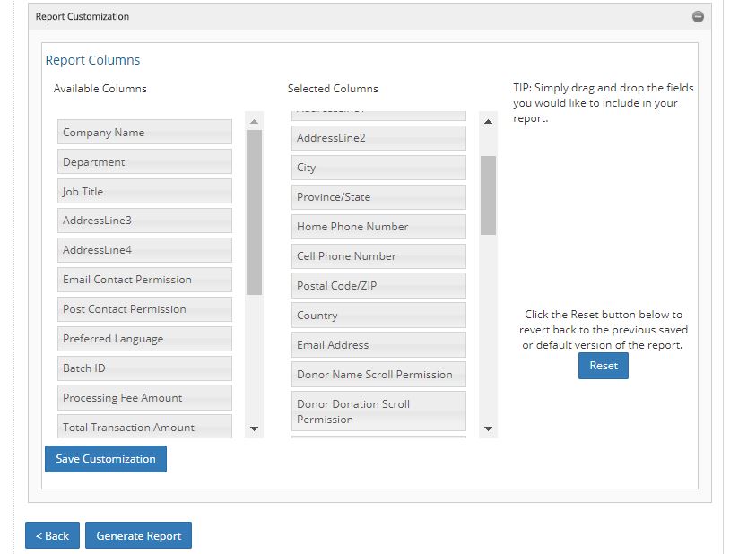Select the City selected column
The height and width of the screenshot is (554, 756).
click(378, 168)
